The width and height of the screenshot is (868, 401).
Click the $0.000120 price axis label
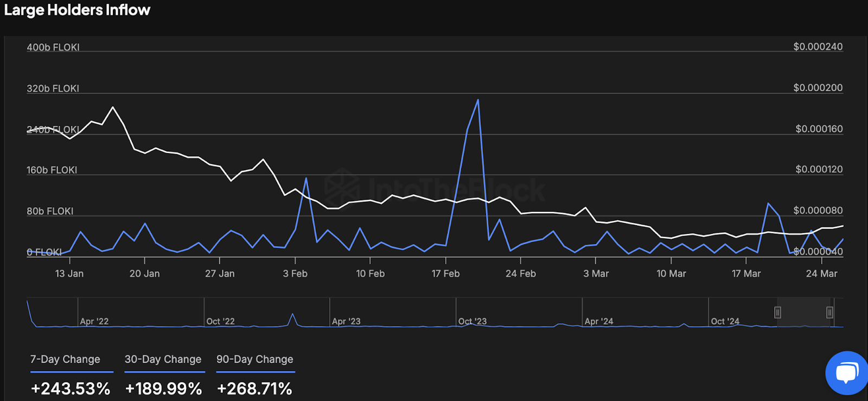pos(819,169)
